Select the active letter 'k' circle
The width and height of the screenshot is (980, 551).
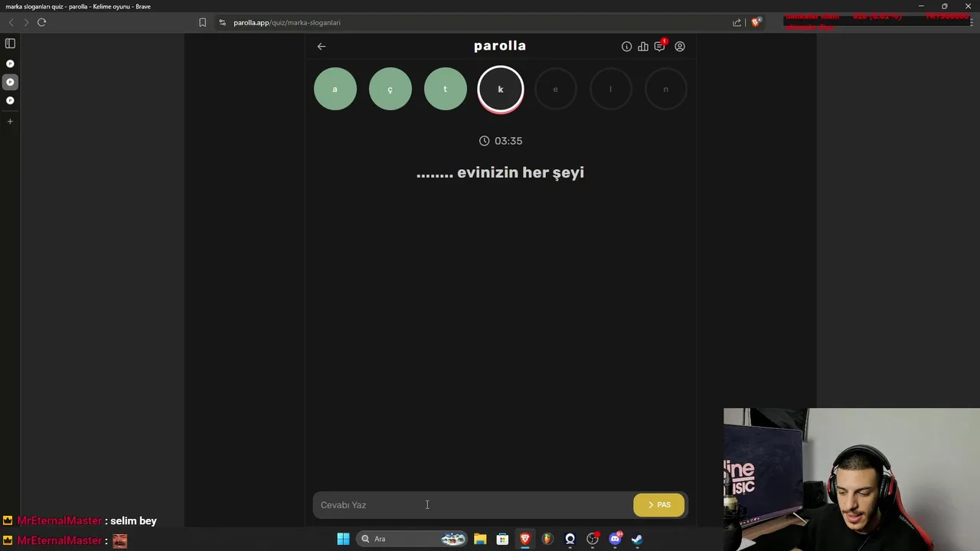(x=501, y=90)
